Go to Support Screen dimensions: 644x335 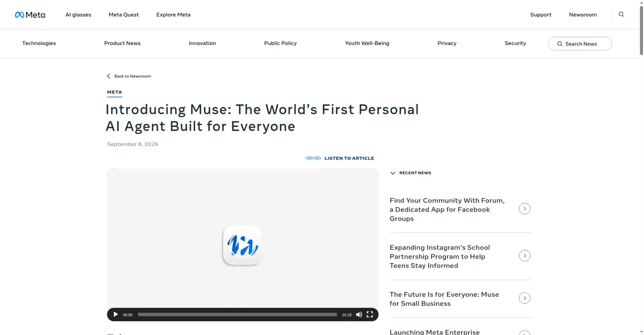[x=541, y=14]
